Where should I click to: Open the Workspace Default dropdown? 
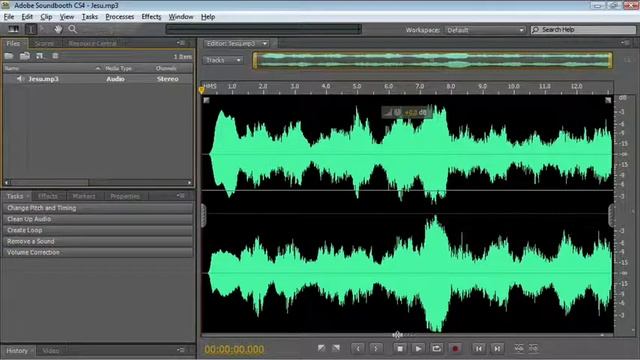[x=484, y=30]
